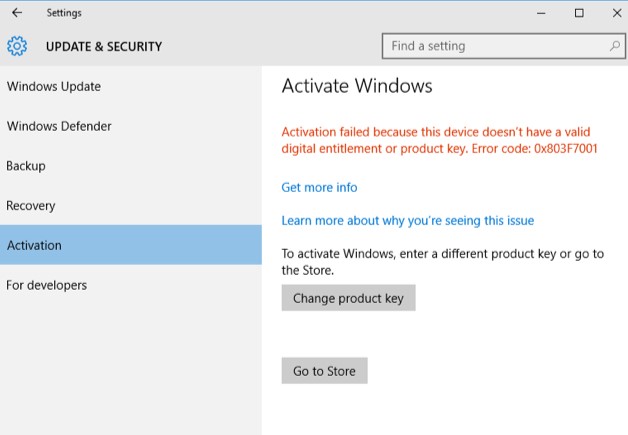Open Learn more about this issue link
This screenshot has width=628, height=435.
pyautogui.click(x=408, y=221)
